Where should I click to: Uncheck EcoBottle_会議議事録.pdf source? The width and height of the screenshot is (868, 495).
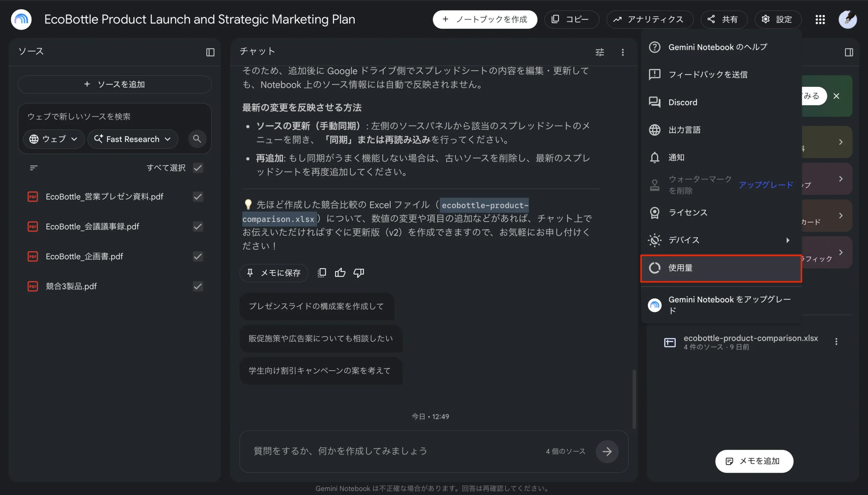pos(198,226)
